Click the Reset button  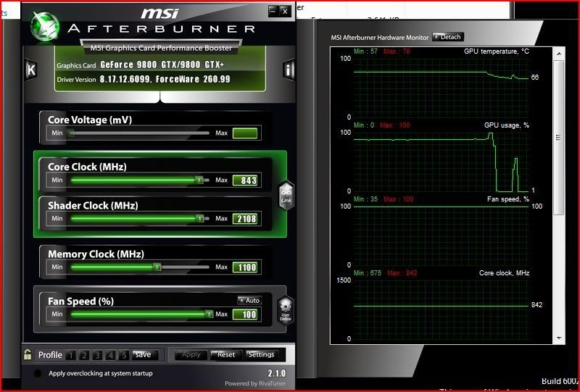225,354
